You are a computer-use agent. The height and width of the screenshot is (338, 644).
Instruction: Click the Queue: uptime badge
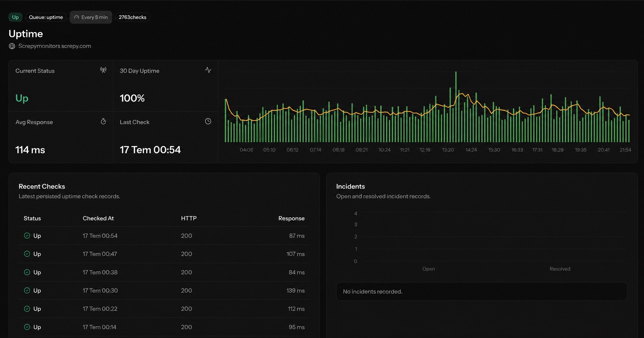click(46, 17)
